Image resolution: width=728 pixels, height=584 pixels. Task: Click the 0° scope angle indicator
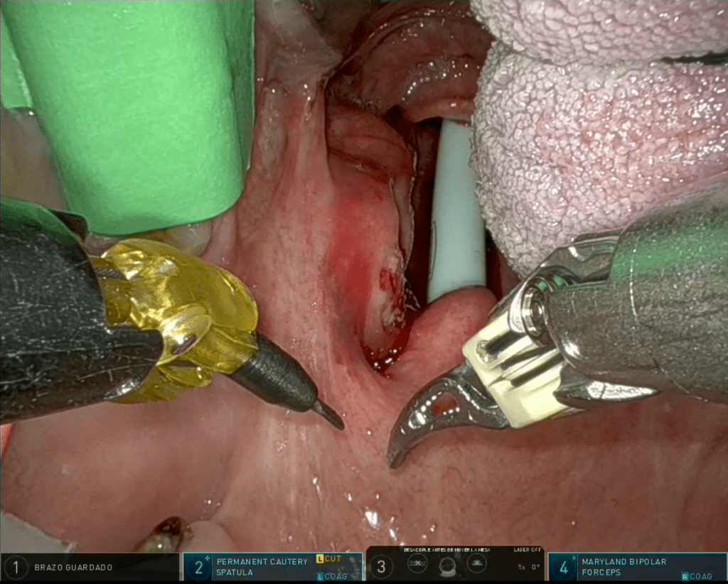tap(535, 568)
